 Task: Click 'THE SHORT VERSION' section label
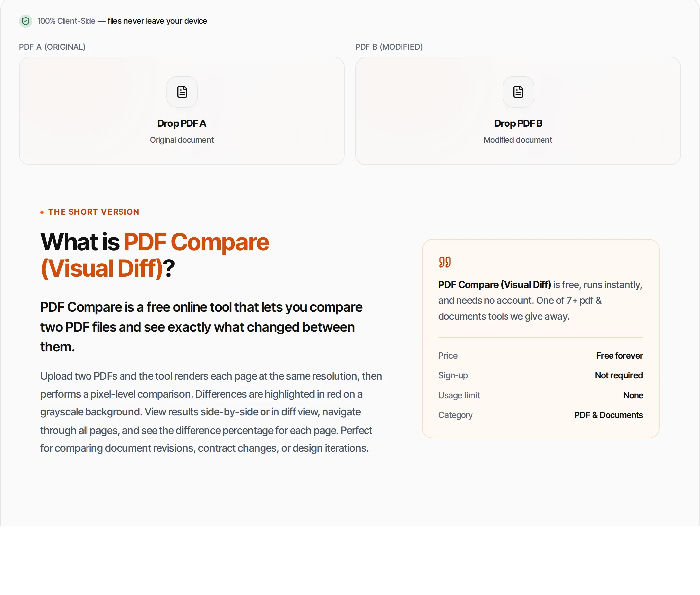[93, 212]
